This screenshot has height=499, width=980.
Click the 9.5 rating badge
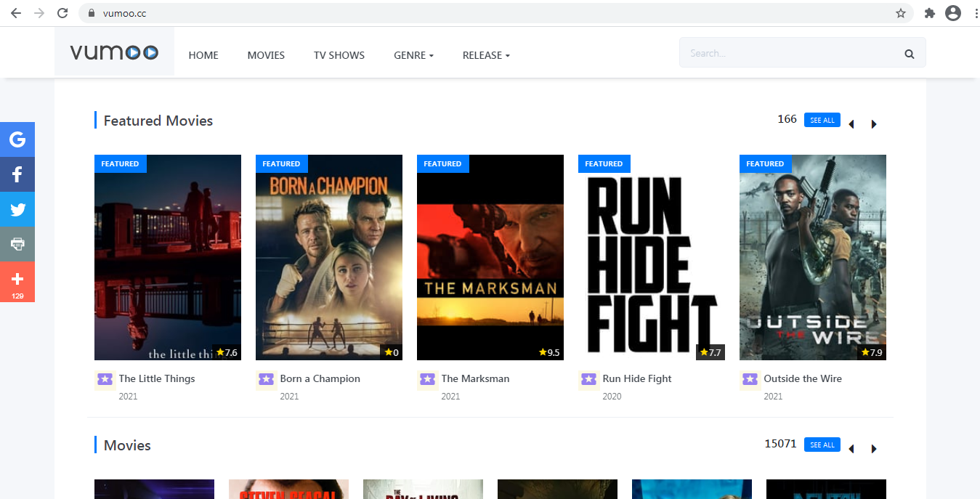(549, 352)
